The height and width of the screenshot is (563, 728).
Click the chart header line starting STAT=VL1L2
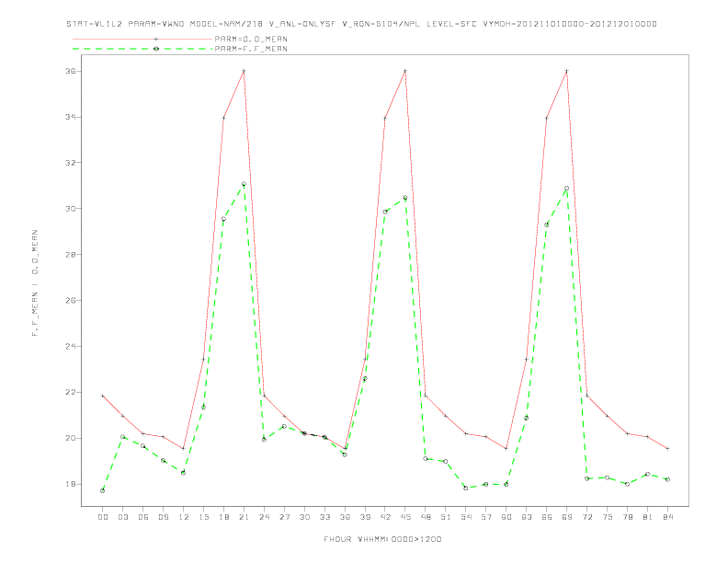tap(361, 24)
